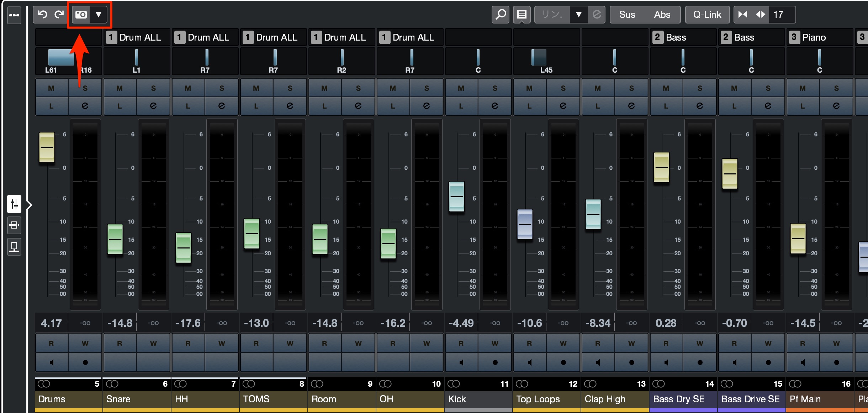The width and height of the screenshot is (868, 413).
Task: Show the inserts rack icon in sidebar
Action: pyautogui.click(x=14, y=225)
